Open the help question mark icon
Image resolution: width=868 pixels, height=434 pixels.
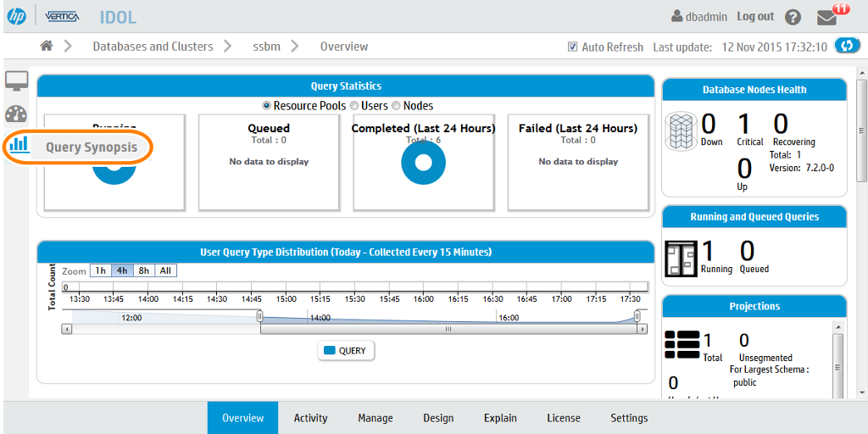pyautogui.click(x=793, y=17)
